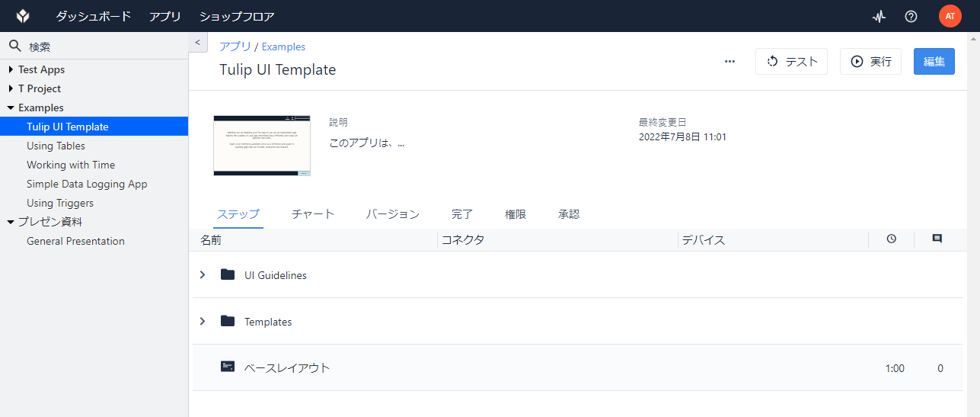This screenshot has width=980, height=417.
Task: Click the 編集 button
Action: coord(934,62)
